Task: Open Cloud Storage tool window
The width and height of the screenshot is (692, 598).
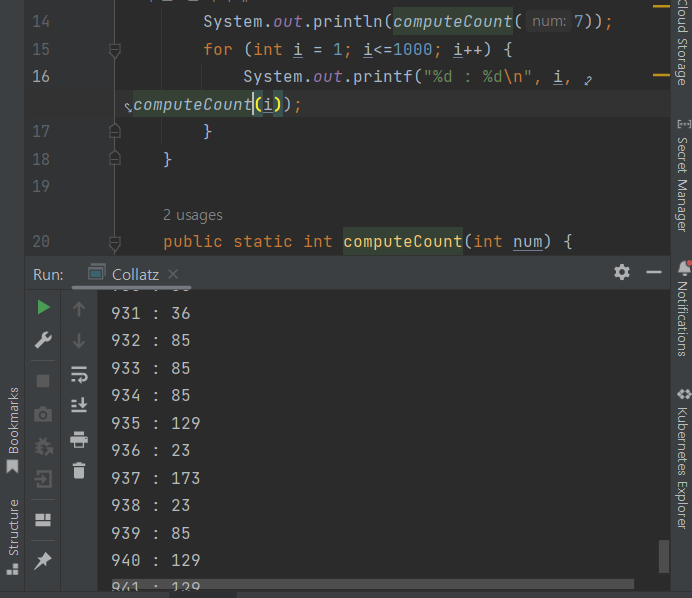Action: (682, 43)
